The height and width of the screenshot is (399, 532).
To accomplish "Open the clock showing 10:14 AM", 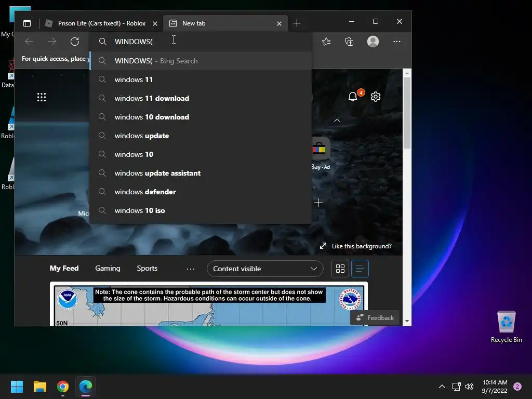I will [495, 387].
